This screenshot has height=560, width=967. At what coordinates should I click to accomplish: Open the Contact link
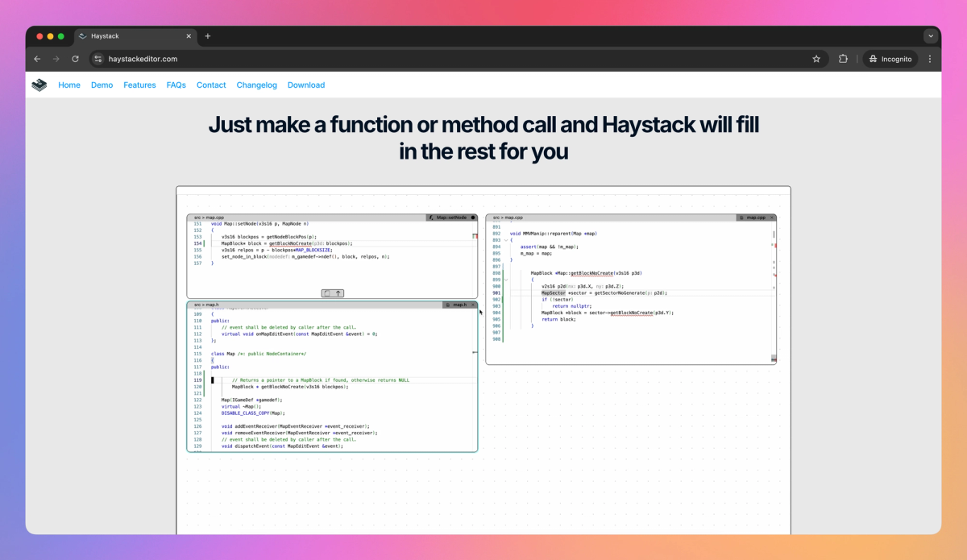click(211, 85)
